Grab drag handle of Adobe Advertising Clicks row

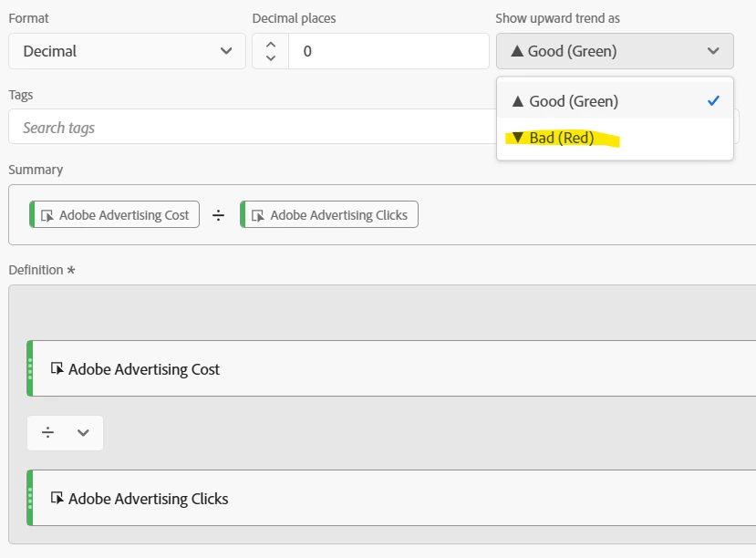tap(30, 498)
